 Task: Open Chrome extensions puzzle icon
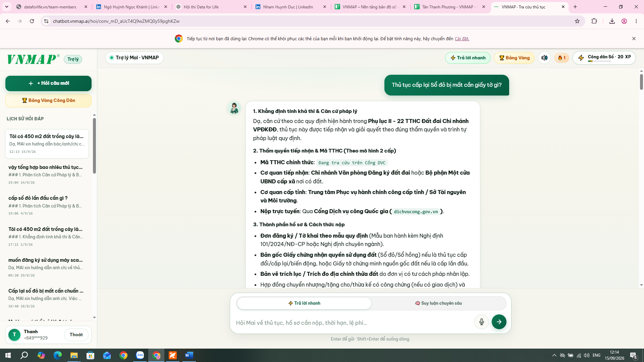(594, 21)
